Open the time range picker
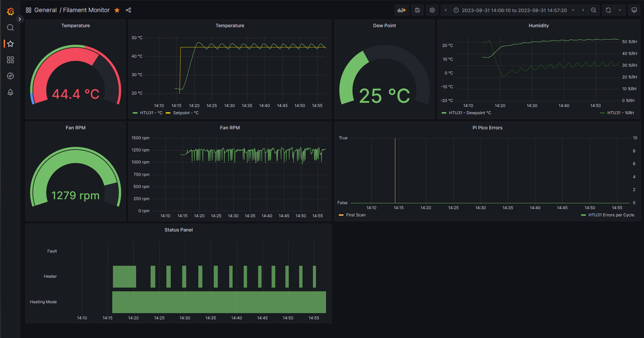Image resolution: width=644 pixels, height=338 pixels. pos(514,10)
